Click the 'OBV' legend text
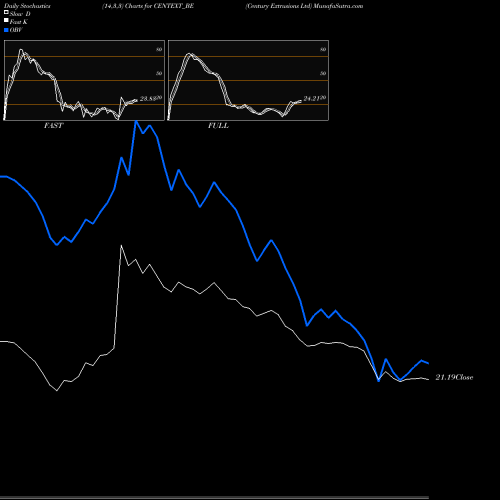500x500 pixels. [16, 30]
